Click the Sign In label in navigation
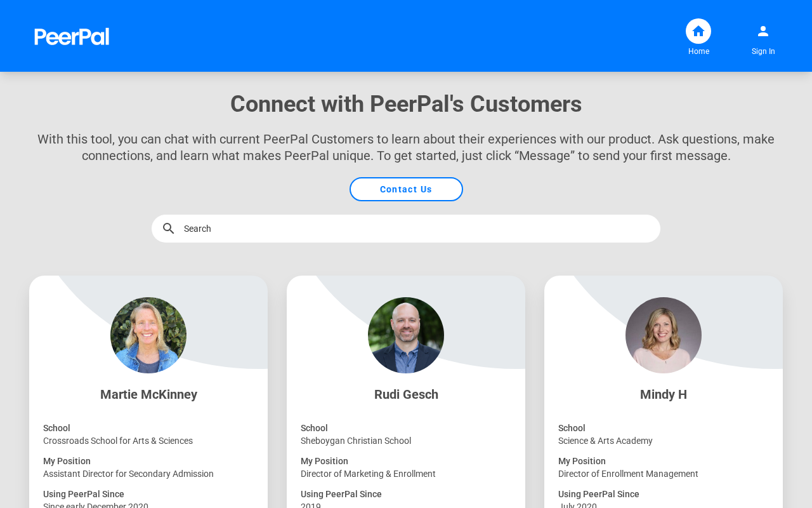 coord(763,51)
